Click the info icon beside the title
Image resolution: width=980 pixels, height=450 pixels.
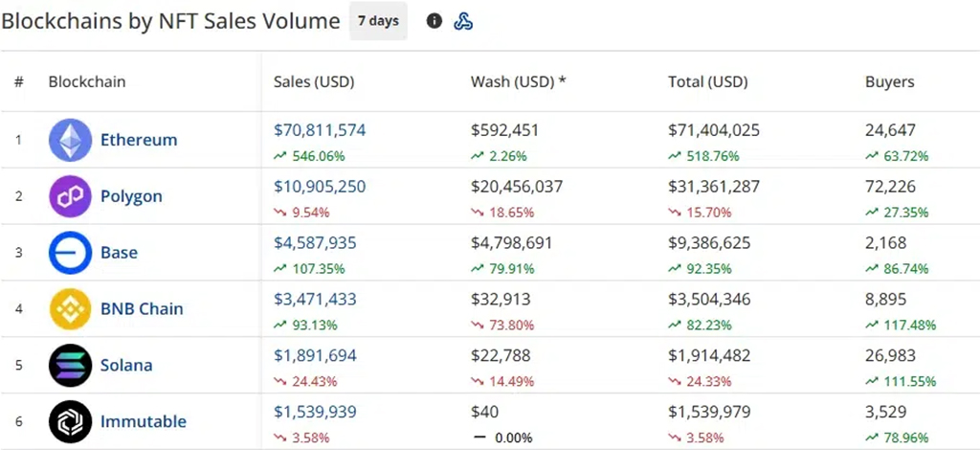coord(434,21)
